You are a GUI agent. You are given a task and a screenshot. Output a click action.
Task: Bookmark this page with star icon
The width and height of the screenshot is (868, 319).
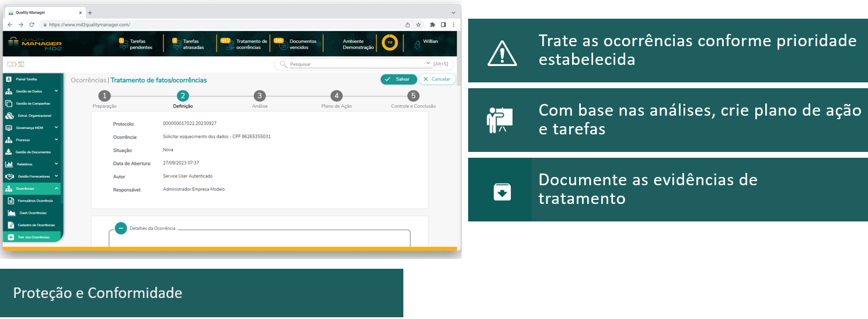pyautogui.click(x=419, y=25)
